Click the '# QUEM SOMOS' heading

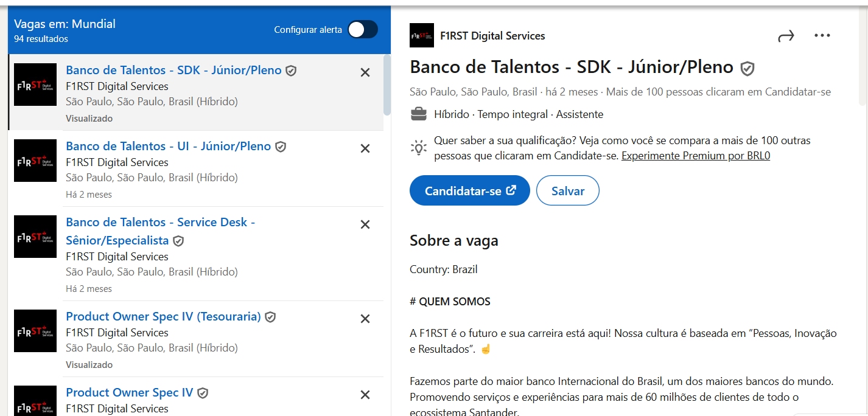tap(450, 302)
